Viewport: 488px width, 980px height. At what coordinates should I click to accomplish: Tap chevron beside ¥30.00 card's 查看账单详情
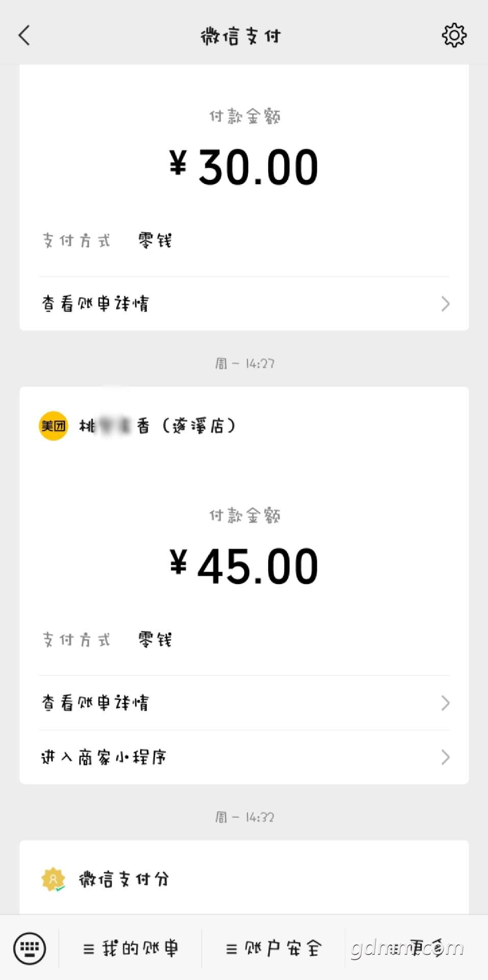(x=445, y=304)
